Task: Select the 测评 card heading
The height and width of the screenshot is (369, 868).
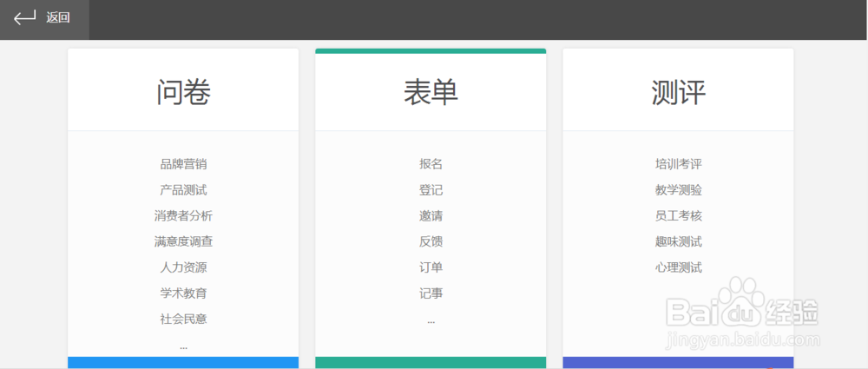Action: coord(678,92)
